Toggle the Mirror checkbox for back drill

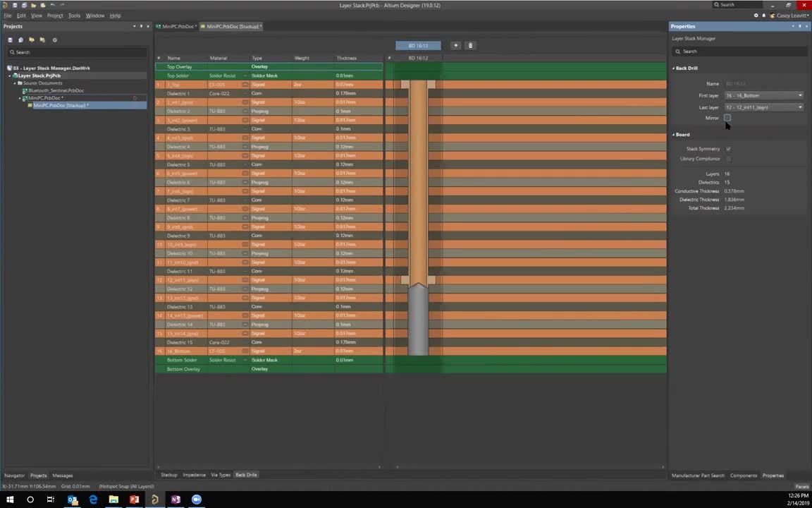(727, 118)
